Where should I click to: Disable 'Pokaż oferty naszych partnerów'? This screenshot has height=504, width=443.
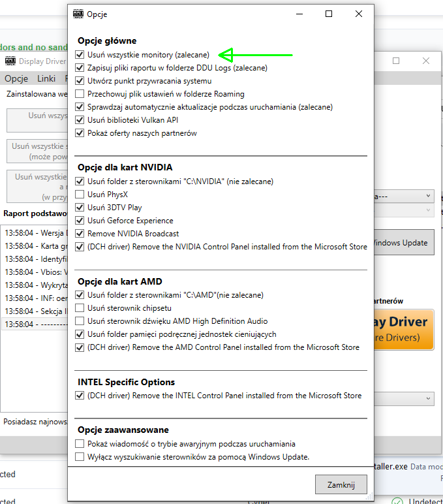click(x=80, y=133)
